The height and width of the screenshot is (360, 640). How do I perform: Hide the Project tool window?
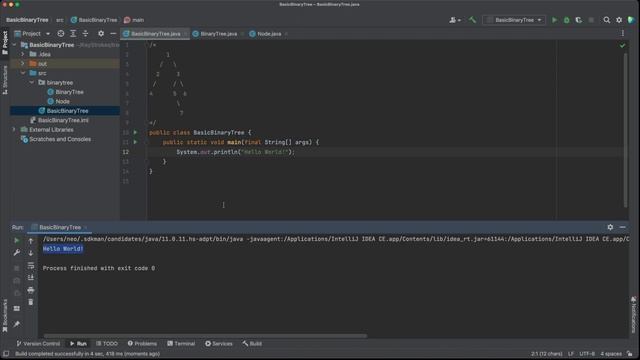point(113,34)
